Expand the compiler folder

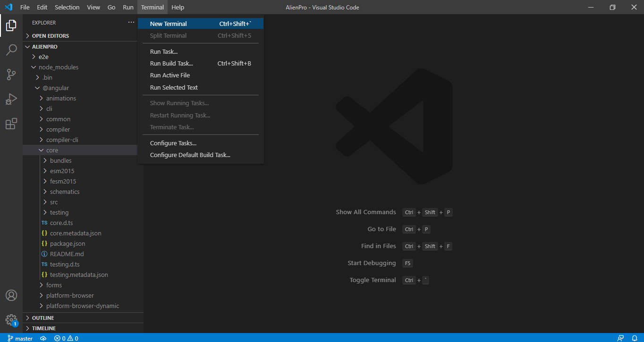click(80, 129)
